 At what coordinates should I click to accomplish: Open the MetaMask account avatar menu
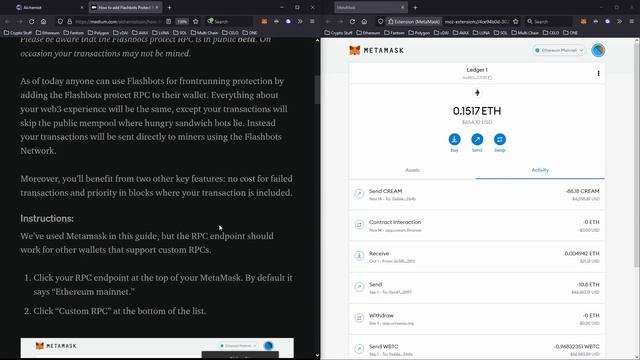point(598,50)
